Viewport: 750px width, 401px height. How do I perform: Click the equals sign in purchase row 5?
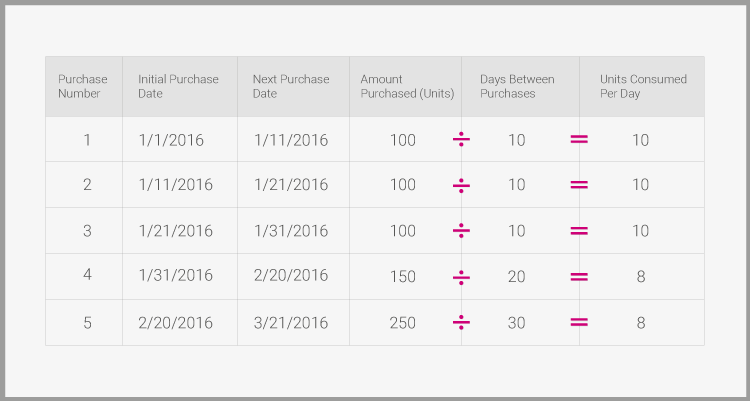click(x=579, y=323)
